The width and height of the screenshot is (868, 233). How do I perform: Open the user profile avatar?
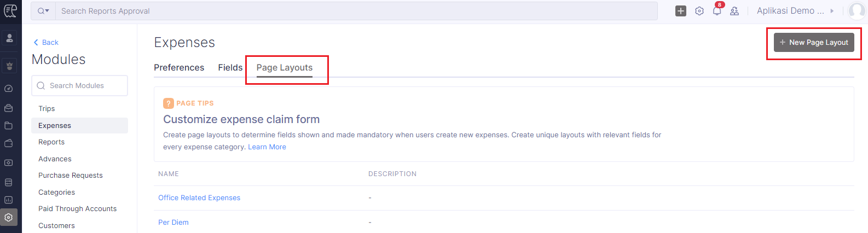857,11
